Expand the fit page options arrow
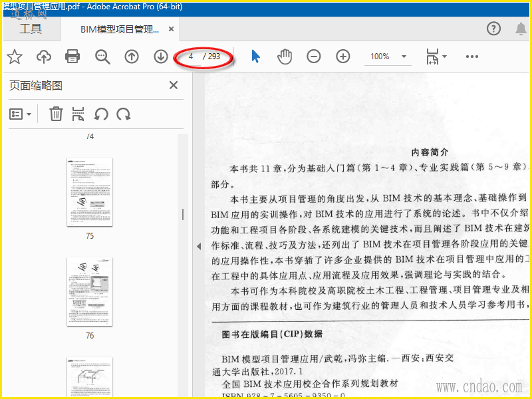This screenshot has width=532, height=399. click(x=444, y=57)
